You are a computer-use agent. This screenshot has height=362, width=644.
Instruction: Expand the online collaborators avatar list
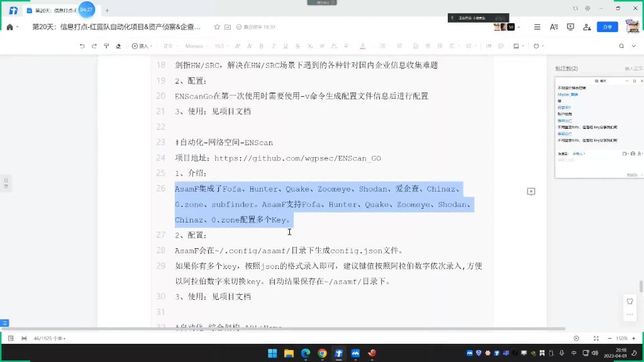tap(519, 27)
